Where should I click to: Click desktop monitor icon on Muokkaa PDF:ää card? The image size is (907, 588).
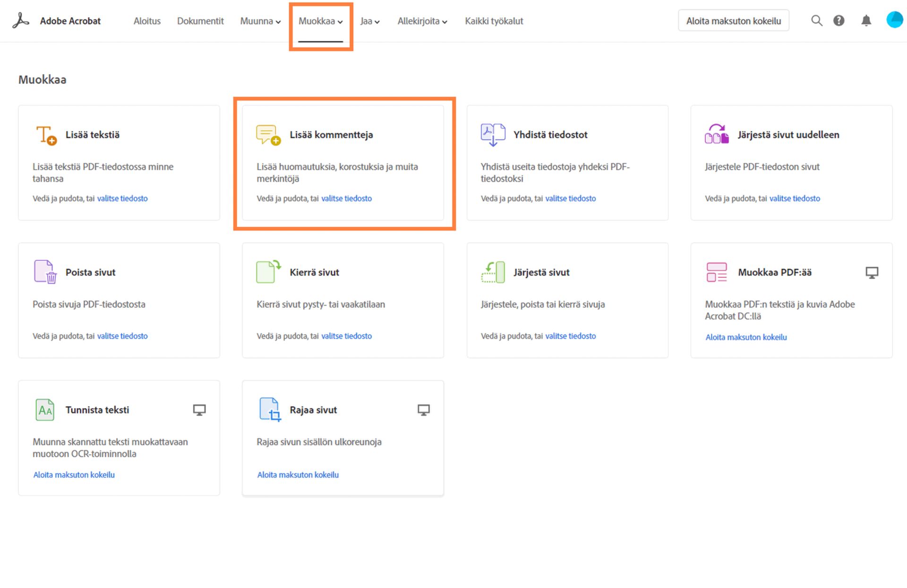click(872, 273)
